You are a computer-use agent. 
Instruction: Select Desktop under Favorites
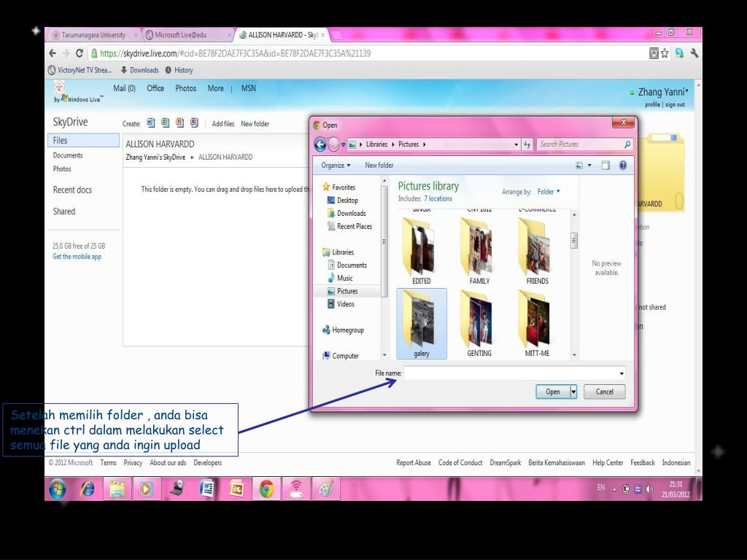pos(343,201)
